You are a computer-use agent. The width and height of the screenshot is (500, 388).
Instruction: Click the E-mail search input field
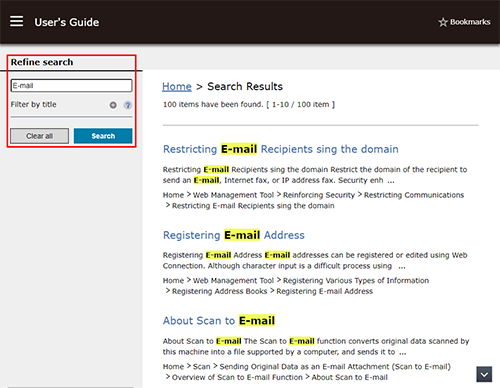(71, 86)
